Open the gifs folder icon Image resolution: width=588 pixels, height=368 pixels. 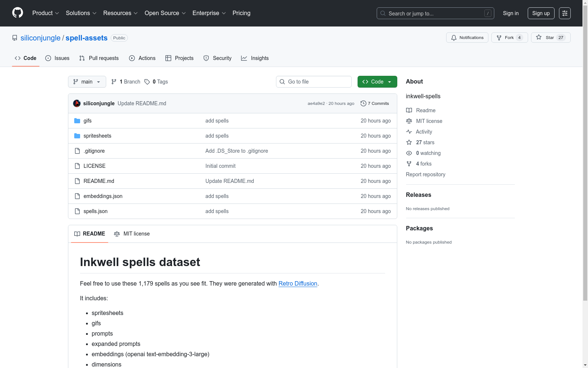coord(77,121)
